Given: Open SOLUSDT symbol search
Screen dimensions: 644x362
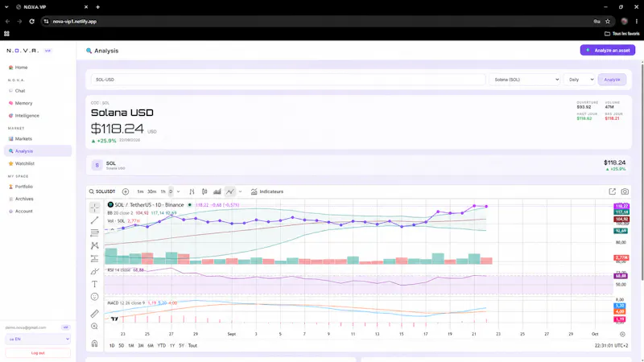Looking at the screenshot, I should [102, 191].
